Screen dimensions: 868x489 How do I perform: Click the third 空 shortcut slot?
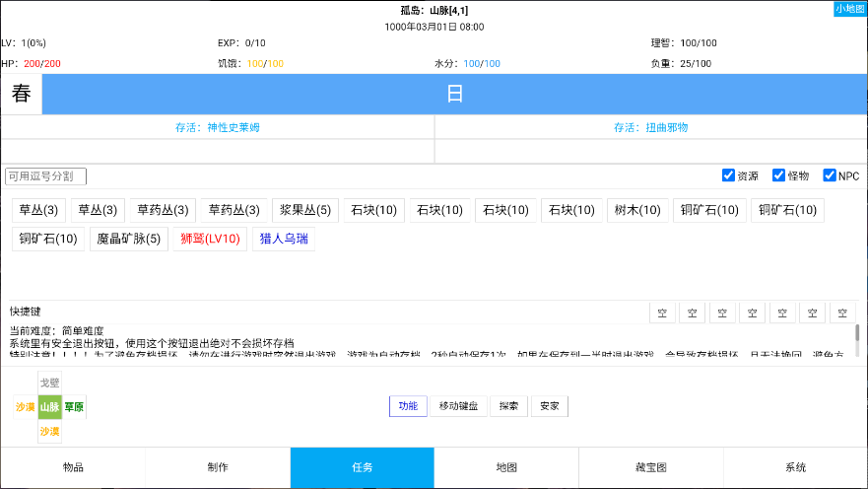point(722,313)
